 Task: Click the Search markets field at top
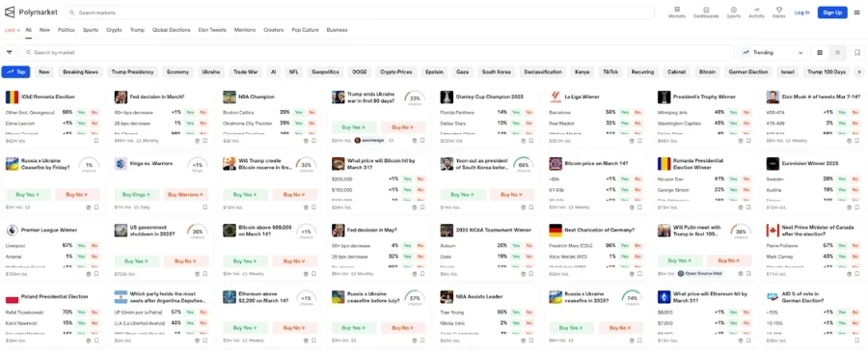click(360, 13)
